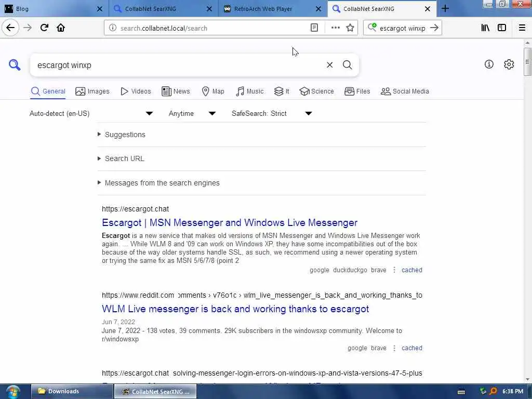
Task: Open the SafeSearch Strict dropdown
Action: [x=272, y=114]
